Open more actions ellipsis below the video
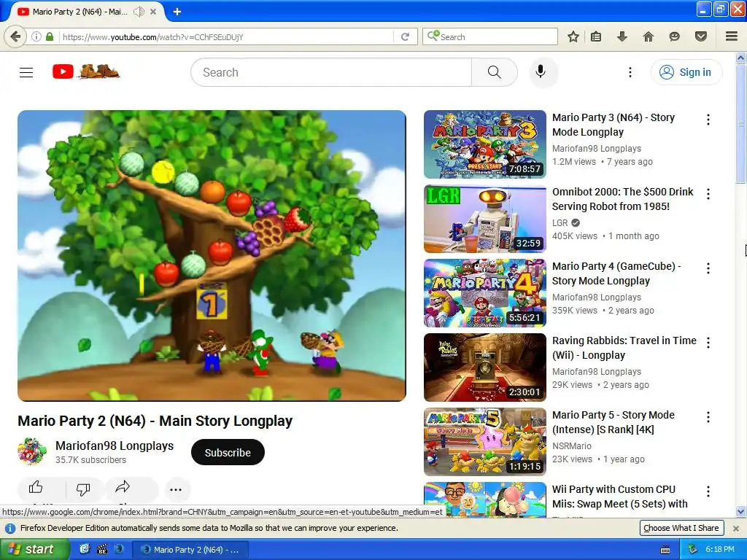The image size is (747, 560). (176, 489)
